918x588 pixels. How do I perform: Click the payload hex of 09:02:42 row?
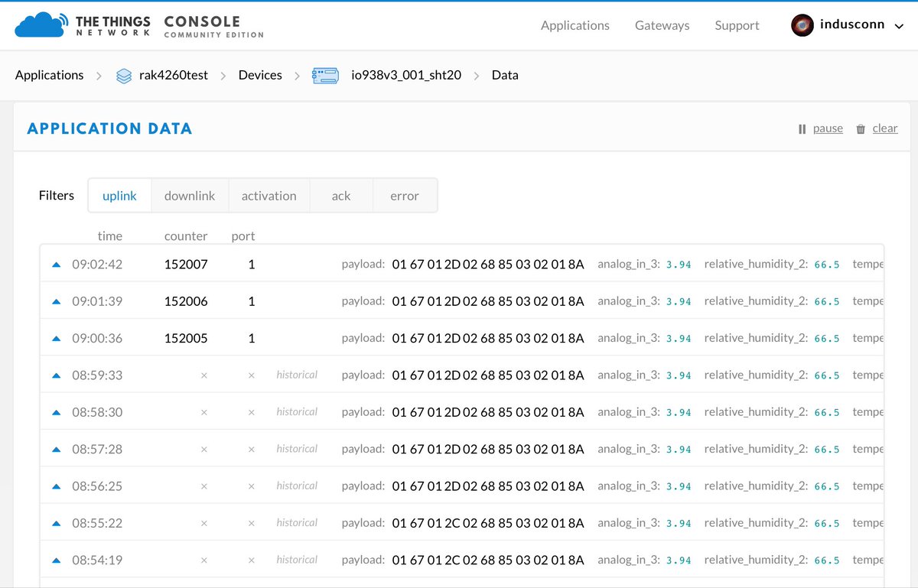(488, 265)
